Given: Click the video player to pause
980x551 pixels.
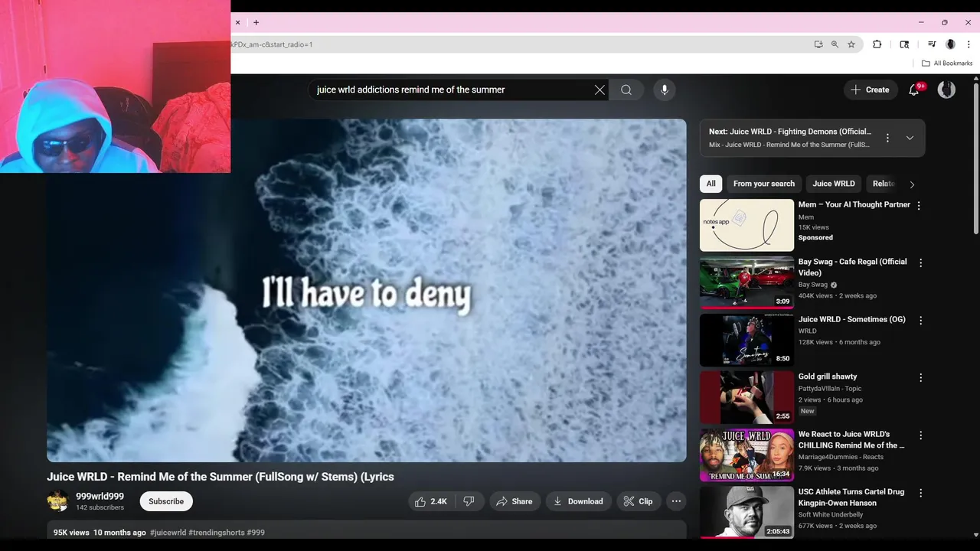Looking at the screenshot, I should click(367, 290).
